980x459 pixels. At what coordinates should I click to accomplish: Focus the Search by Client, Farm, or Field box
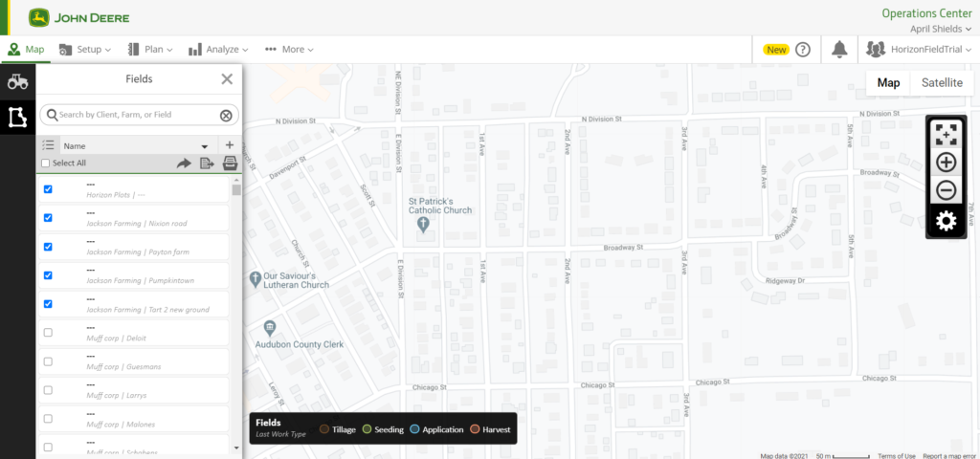coord(139,115)
